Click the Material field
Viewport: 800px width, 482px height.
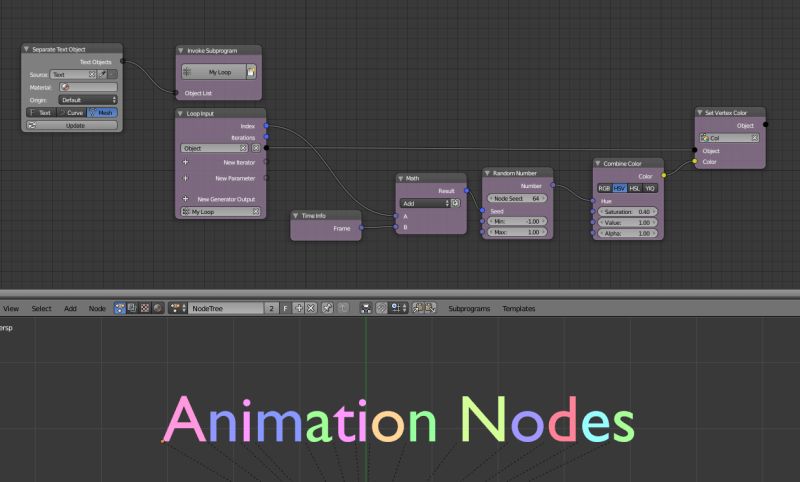(x=88, y=87)
